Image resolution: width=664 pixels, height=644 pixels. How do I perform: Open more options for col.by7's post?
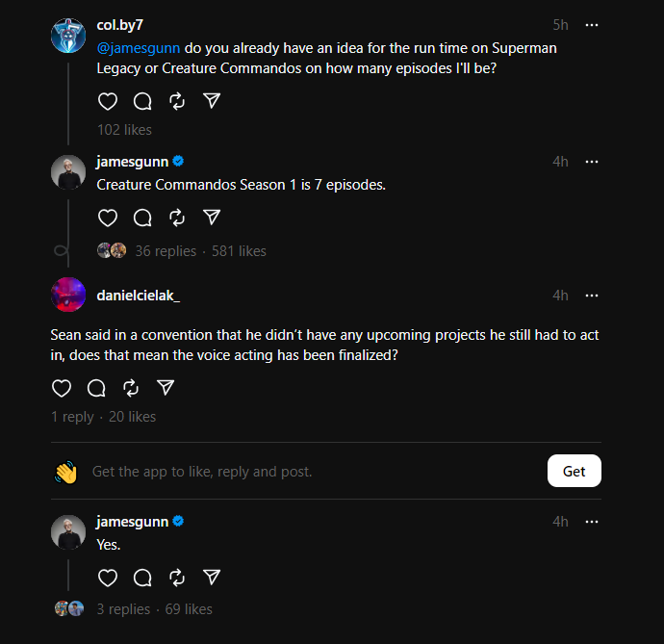(x=592, y=25)
